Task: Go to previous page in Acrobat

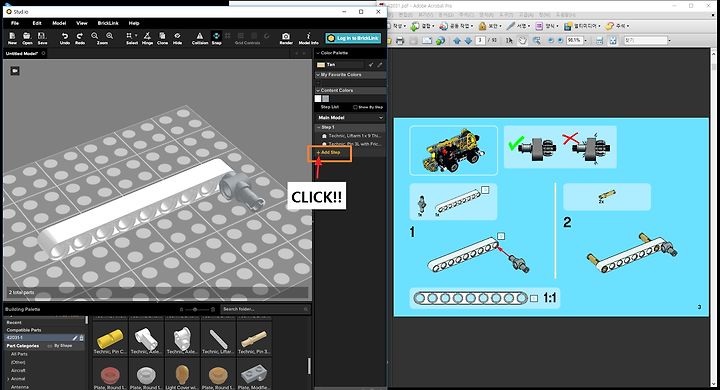Action: pos(456,40)
